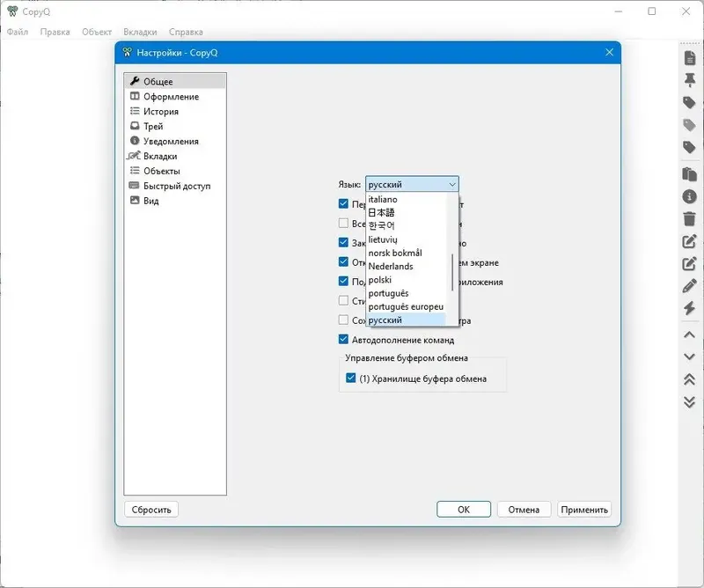Toggle the checkbox starting with "Пер"

343,204
